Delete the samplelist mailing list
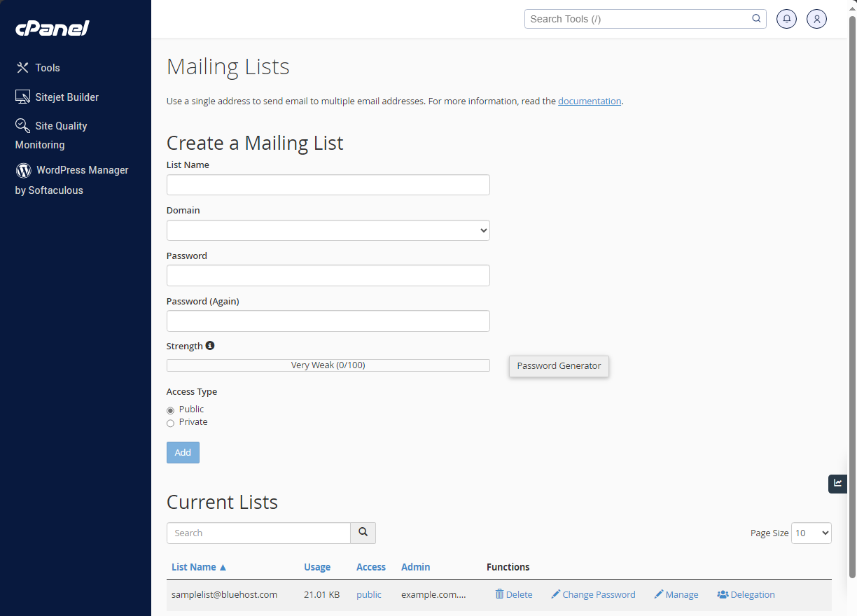Viewport: 857px width, 616px height. (x=513, y=594)
